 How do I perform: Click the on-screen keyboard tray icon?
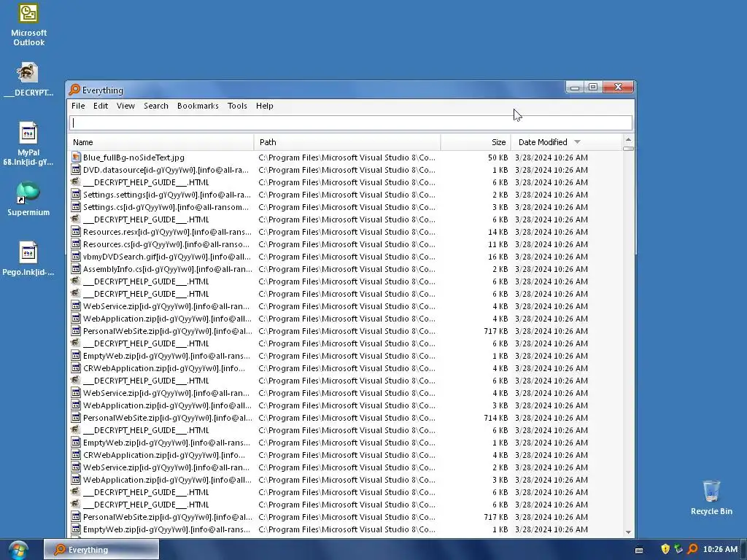pyautogui.click(x=639, y=550)
